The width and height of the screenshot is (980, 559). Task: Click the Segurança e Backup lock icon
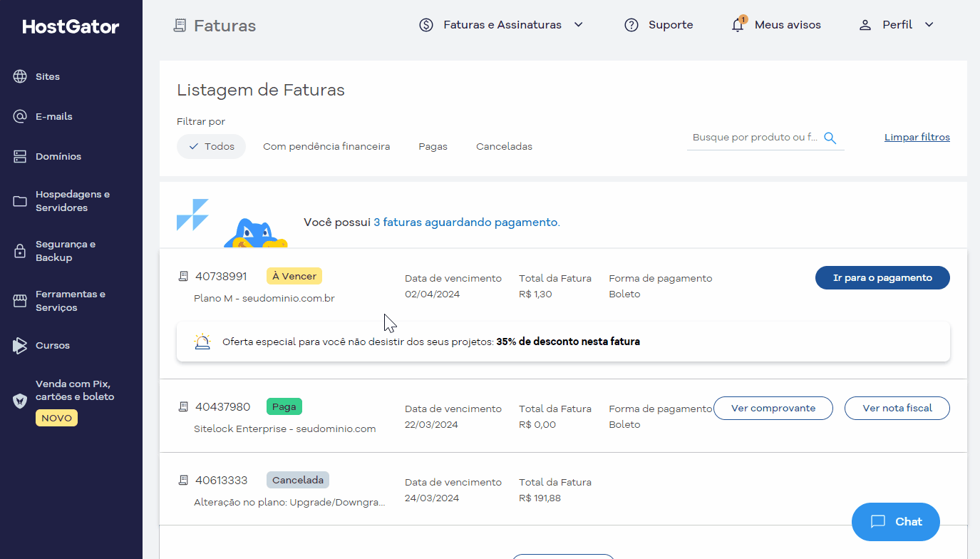[20, 251]
